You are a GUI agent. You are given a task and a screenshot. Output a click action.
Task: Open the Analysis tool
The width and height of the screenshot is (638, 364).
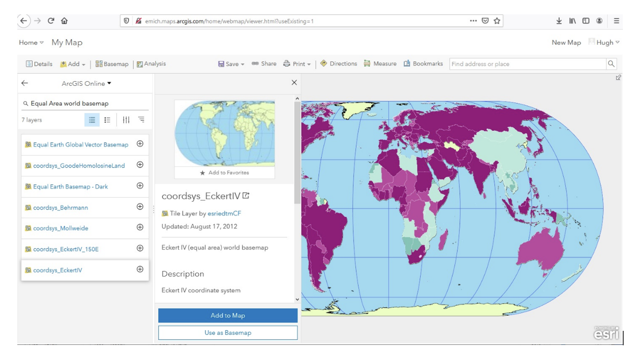(151, 64)
